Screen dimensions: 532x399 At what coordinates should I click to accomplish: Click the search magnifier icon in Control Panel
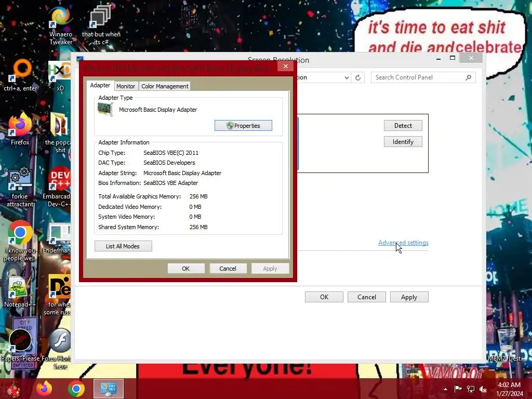pyautogui.click(x=469, y=77)
